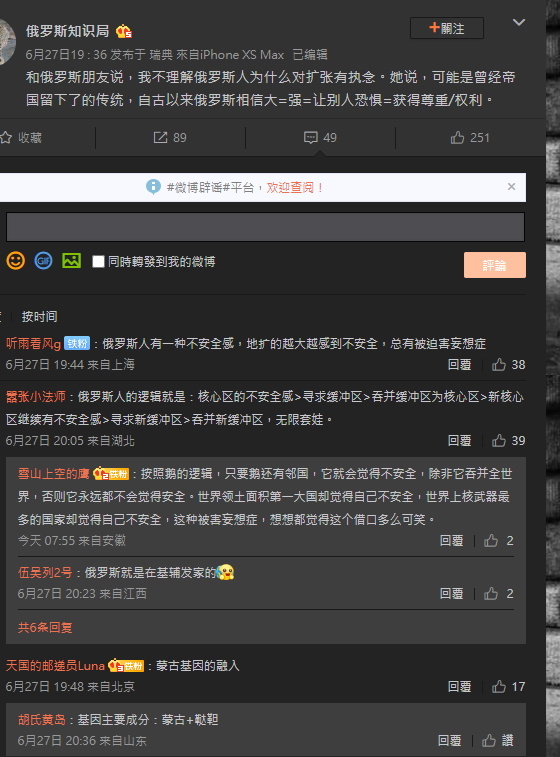The width and height of the screenshot is (560, 757).
Task: Expand the post options chevron at top right
Action: coord(518,22)
